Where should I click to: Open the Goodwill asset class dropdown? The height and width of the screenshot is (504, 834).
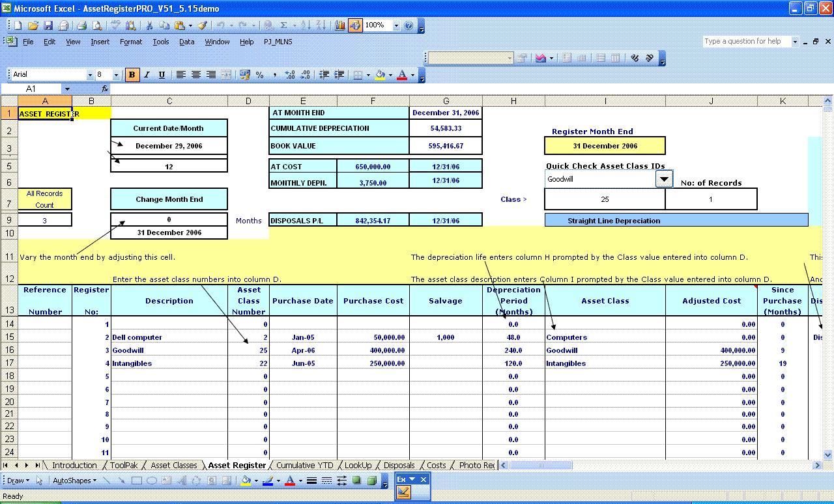coord(664,179)
